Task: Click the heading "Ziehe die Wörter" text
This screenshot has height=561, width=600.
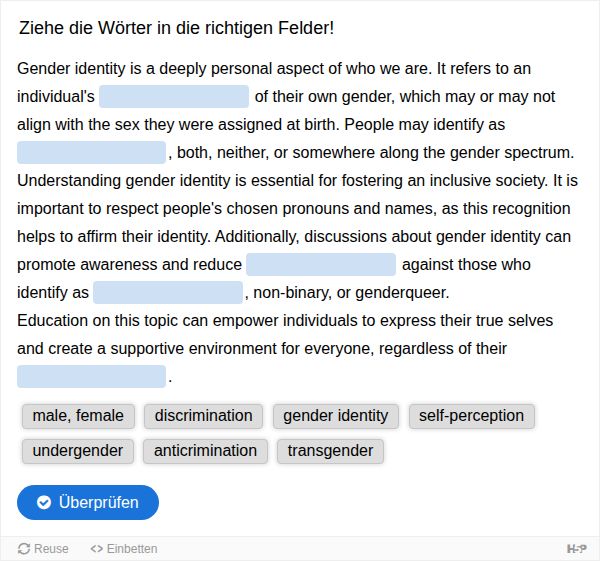Action: click(x=176, y=28)
